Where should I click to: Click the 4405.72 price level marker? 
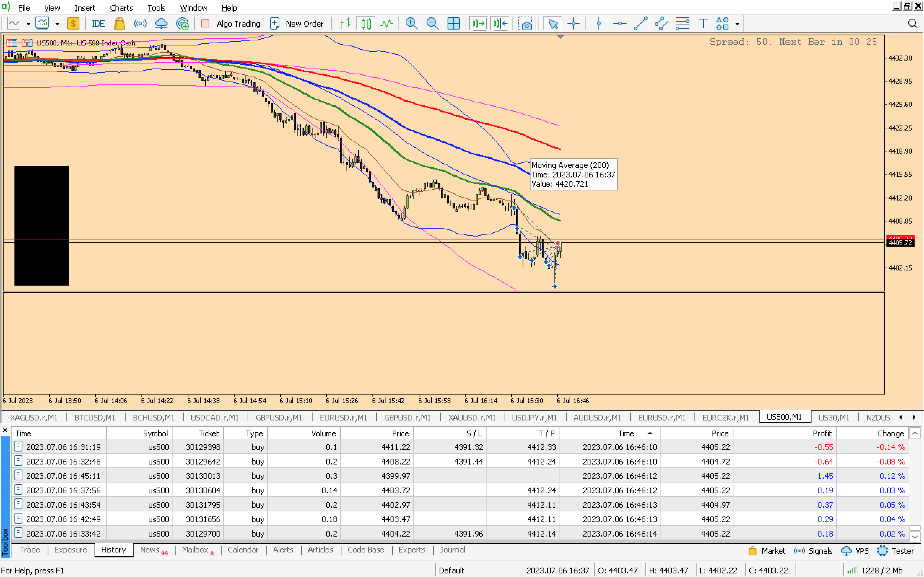coord(899,243)
